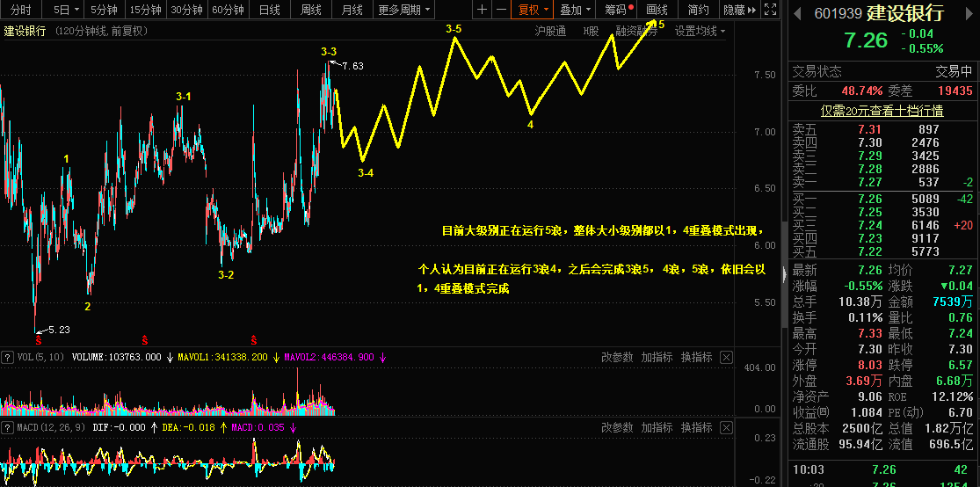
Task: Select the 15分钟 period tab
Action: point(146,10)
